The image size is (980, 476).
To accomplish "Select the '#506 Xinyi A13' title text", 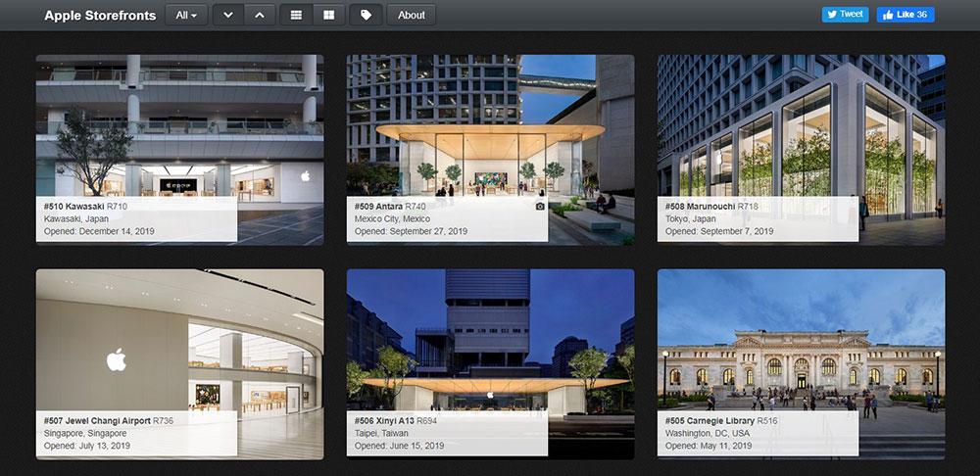I will tap(384, 421).
